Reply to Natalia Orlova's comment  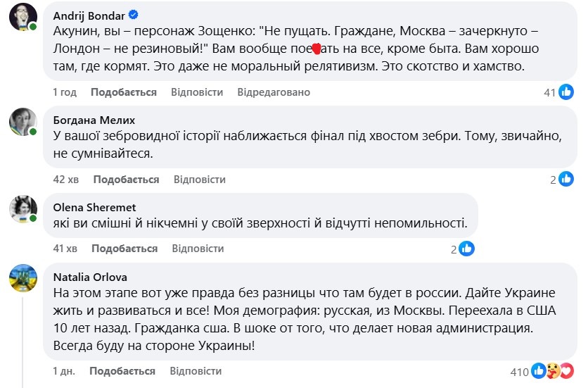[x=196, y=371]
